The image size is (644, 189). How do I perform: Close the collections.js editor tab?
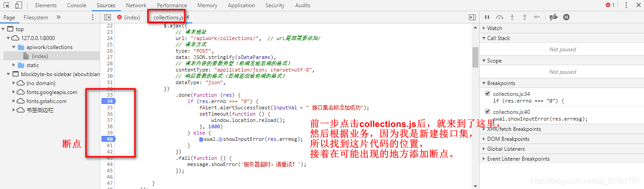[188, 17]
